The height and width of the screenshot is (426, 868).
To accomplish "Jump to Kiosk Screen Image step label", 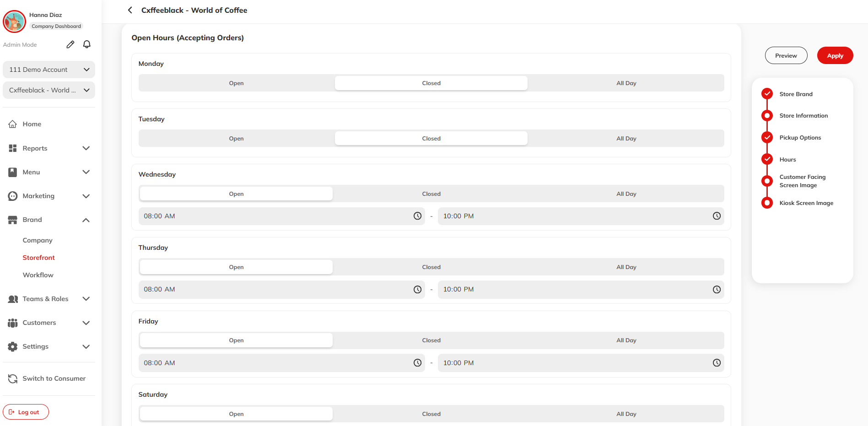I will 806,203.
